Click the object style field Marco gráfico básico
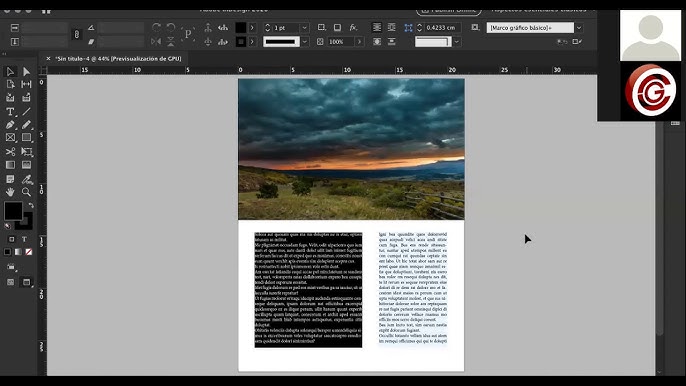 [530, 28]
